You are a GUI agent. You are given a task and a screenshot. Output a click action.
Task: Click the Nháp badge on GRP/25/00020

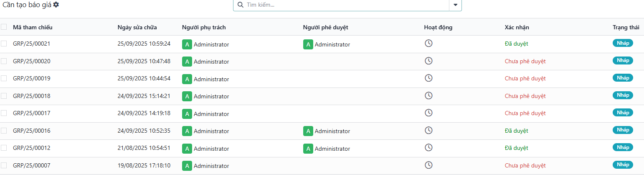click(623, 61)
